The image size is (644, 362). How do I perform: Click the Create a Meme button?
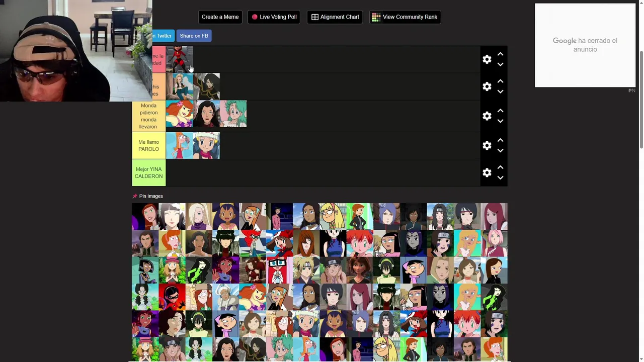point(220,17)
